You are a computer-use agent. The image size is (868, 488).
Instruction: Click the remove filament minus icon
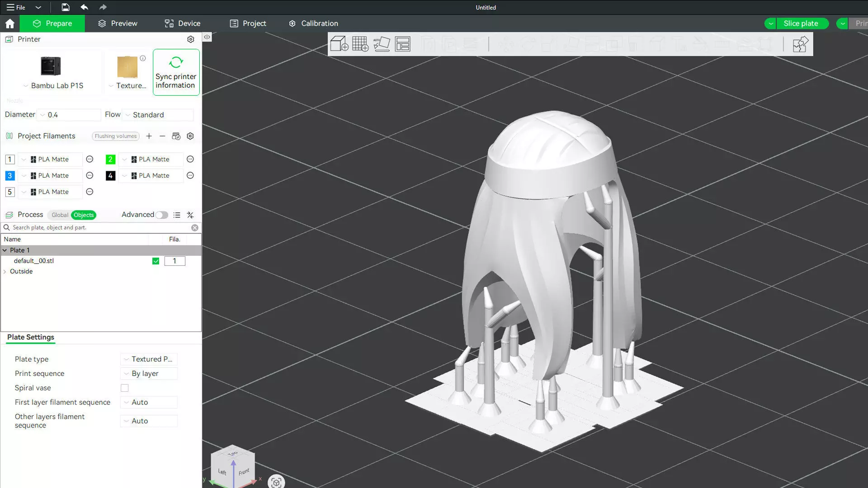[162, 136]
